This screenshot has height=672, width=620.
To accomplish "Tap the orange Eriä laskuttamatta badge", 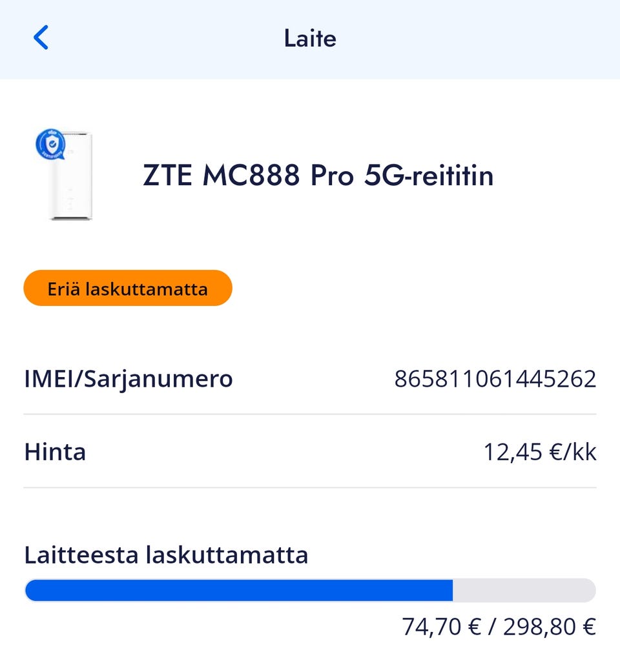I will (128, 288).
